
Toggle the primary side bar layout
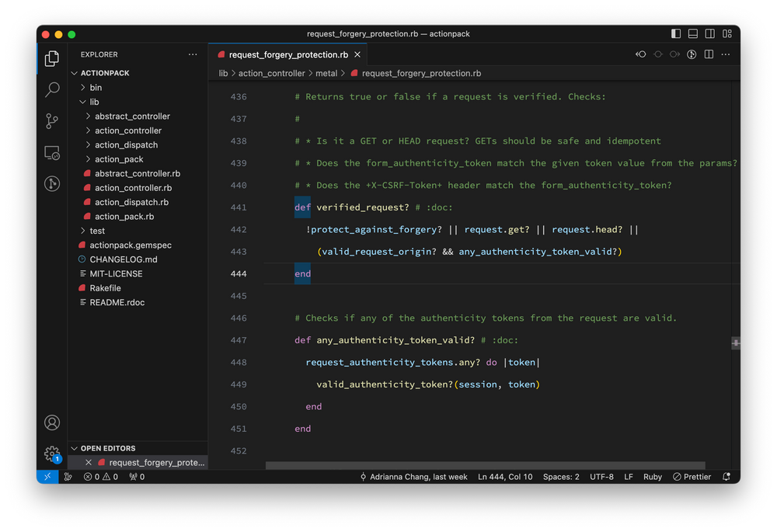tap(676, 34)
